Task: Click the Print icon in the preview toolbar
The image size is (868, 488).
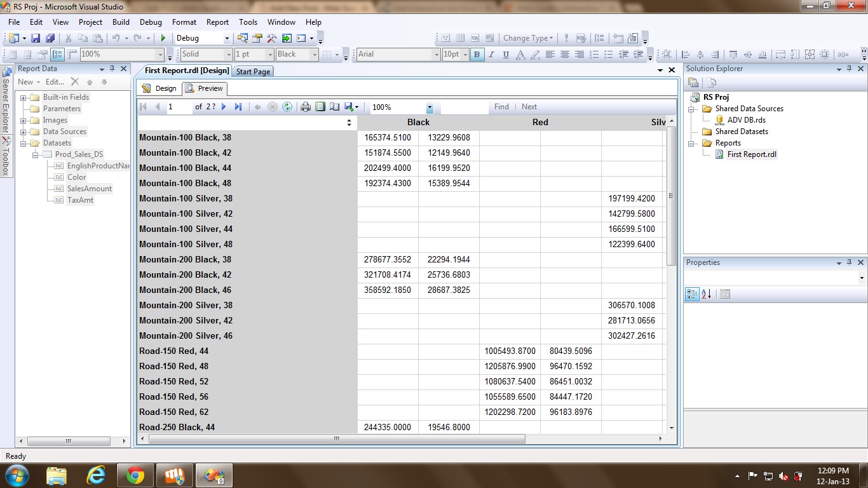Action: [x=306, y=107]
